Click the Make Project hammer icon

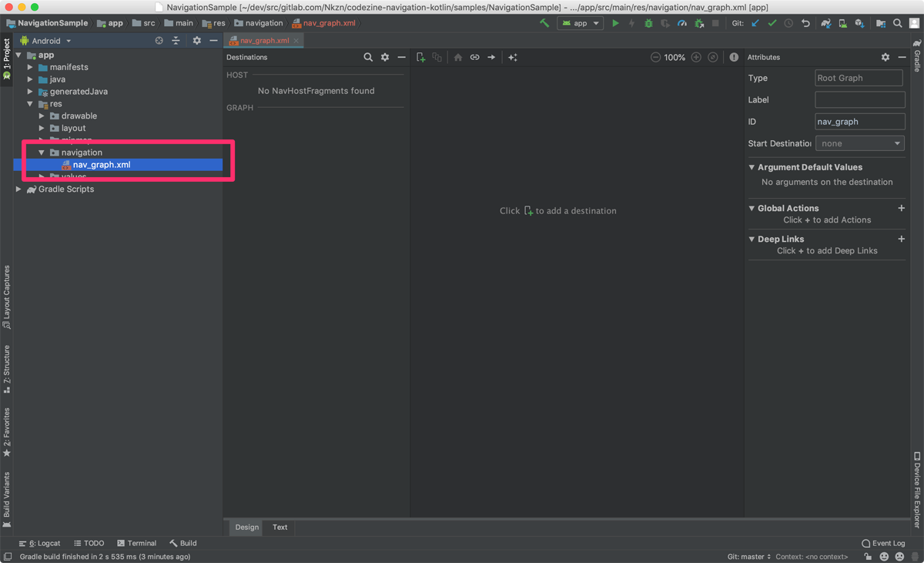coord(544,23)
